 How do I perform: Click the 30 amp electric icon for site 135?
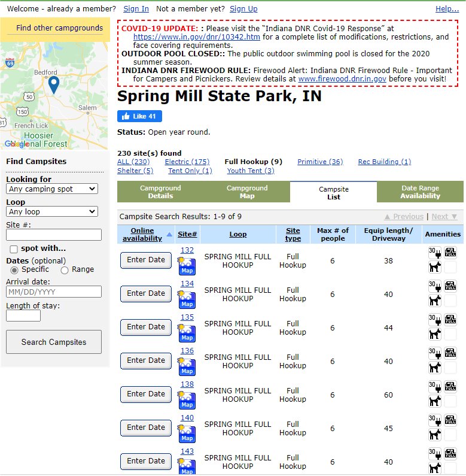coord(435,320)
